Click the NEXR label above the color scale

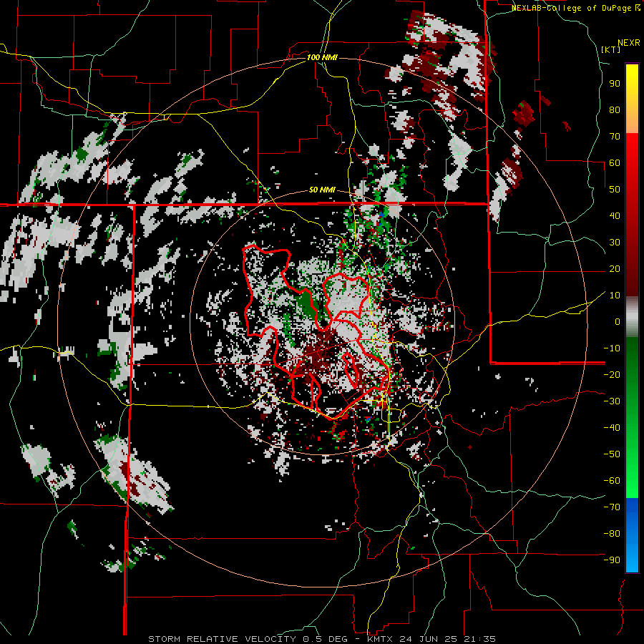pos(629,43)
